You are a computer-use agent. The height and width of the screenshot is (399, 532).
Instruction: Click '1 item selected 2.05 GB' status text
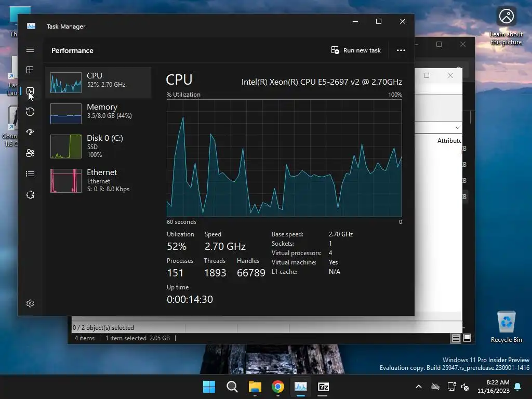[137, 338]
